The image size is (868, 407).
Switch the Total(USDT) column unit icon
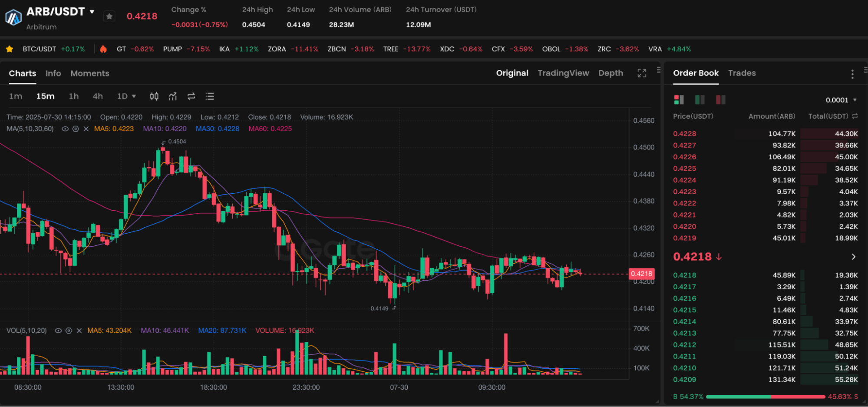tap(855, 116)
